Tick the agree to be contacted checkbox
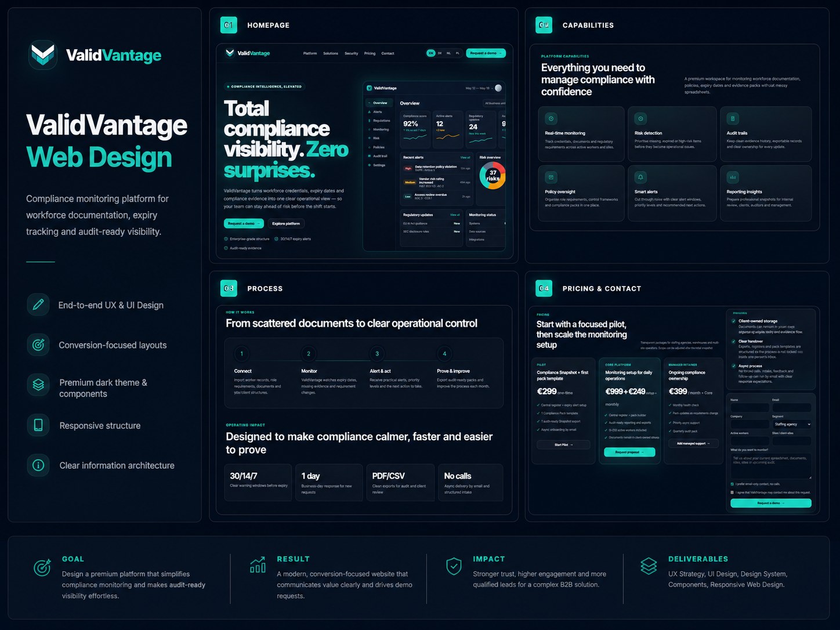This screenshot has height=630, width=840. pyautogui.click(x=732, y=492)
